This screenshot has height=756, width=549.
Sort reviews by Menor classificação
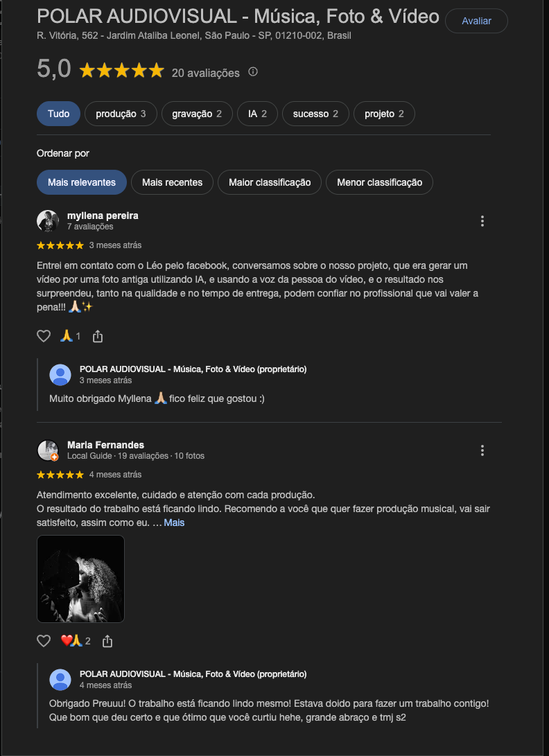380,182
